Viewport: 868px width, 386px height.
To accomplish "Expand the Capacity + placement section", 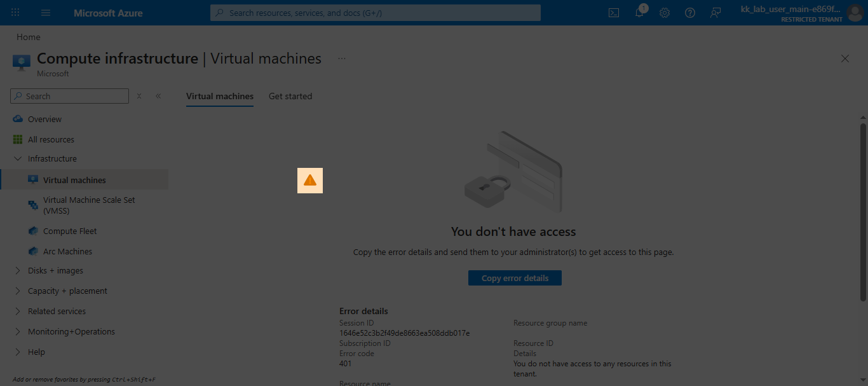I will (x=18, y=291).
